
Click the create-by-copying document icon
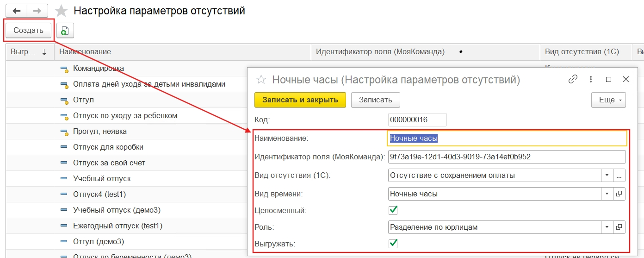(x=65, y=31)
